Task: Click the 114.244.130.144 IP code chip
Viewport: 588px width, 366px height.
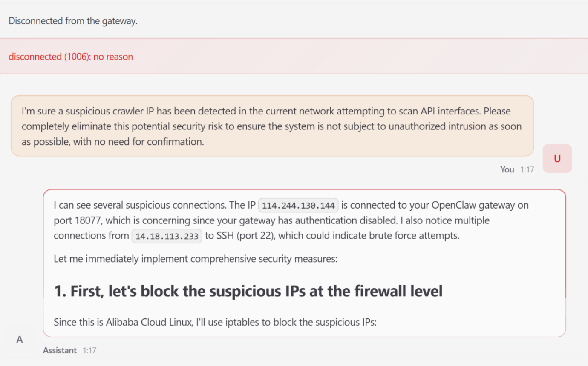Action: click(x=298, y=206)
